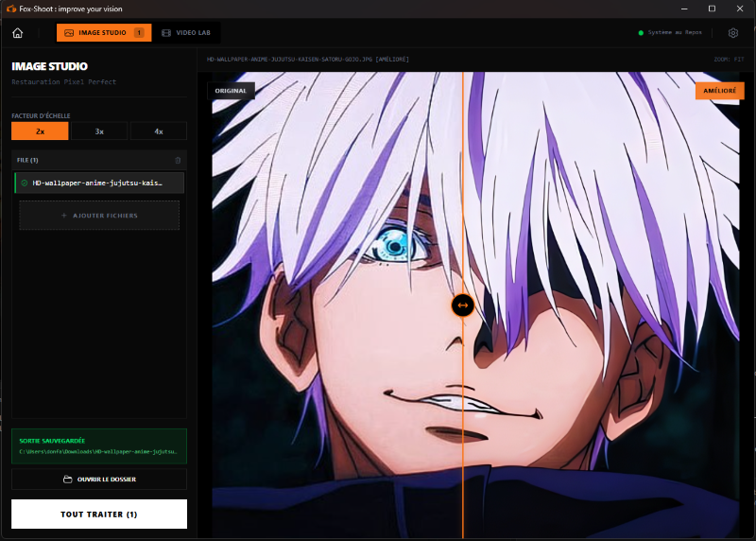
Task: Click the Zoom: Fit label
Action: click(x=730, y=60)
